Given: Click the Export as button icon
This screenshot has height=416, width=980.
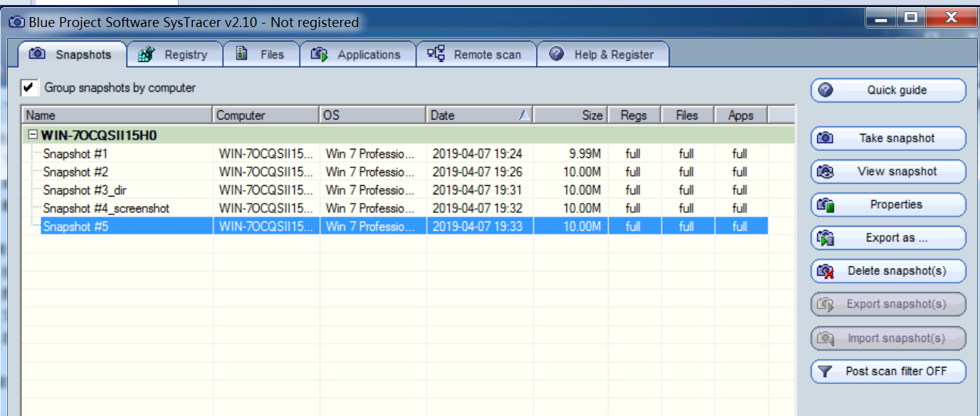Looking at the screenshot, I should point(826,239).
